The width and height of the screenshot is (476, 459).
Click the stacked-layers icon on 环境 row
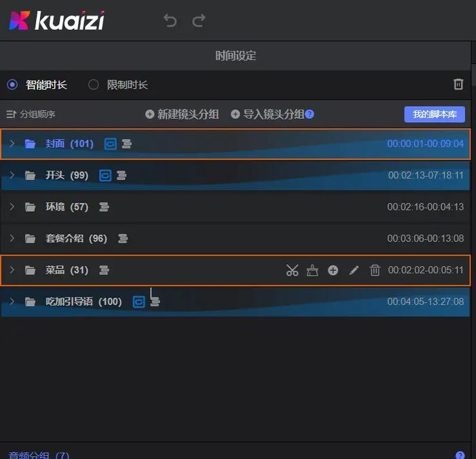point(104,207)
